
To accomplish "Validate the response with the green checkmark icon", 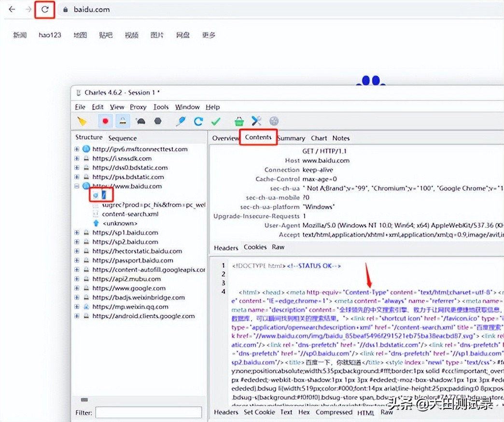I will click(x=216, y=121).
